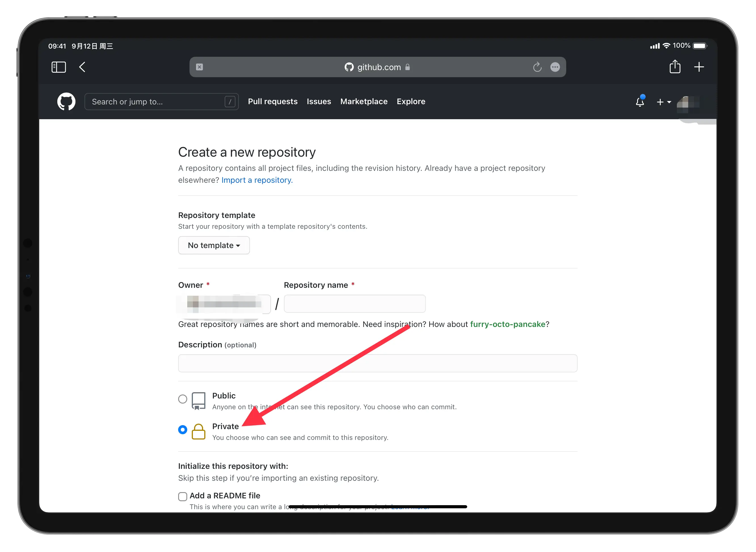Open Explore in the navigation
The image size is (756, 552).
coord(411,102)
